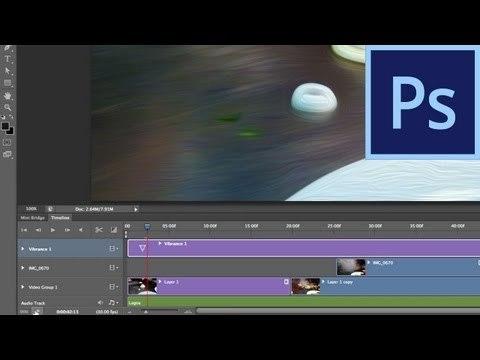Select the Hand tool

click(7, 96)
